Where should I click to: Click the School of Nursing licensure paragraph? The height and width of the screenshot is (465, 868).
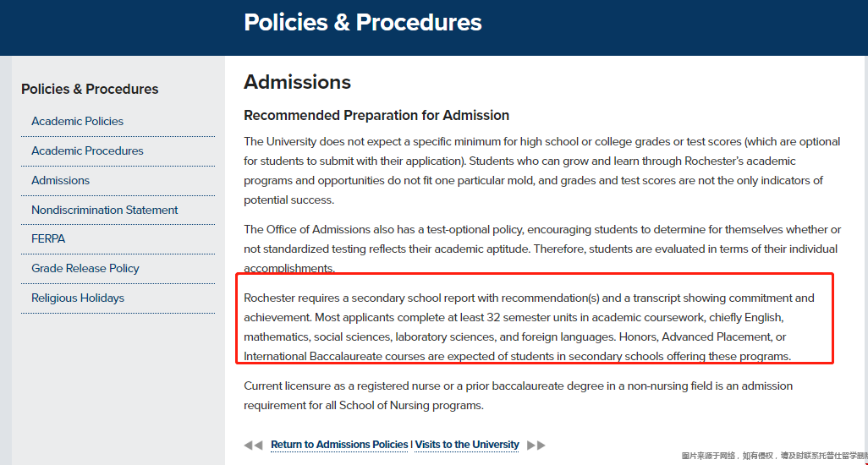518,395
